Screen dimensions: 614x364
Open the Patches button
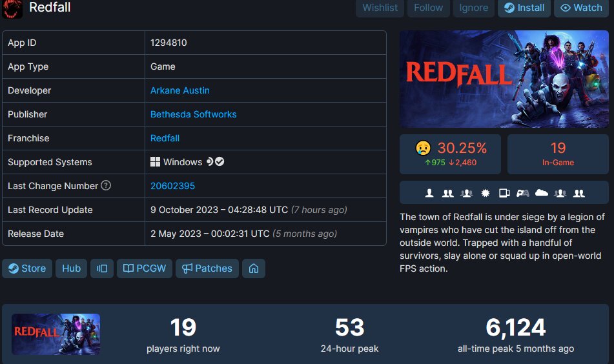coord(207,268)
